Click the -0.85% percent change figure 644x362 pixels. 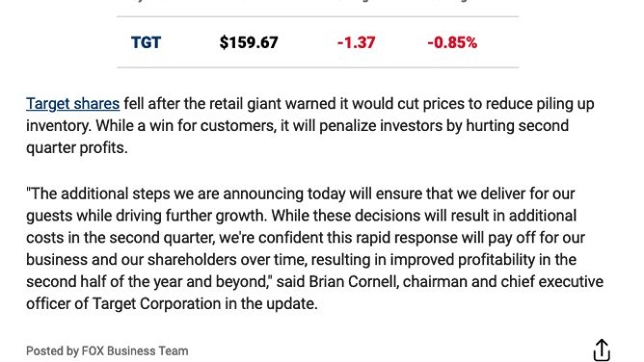(x=452, y=42)
